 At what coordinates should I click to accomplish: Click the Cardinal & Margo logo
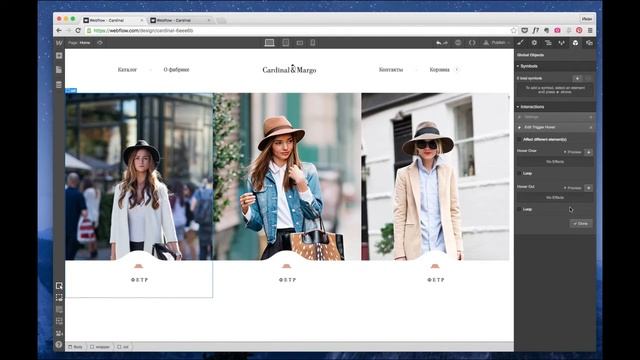click(289, 70)
